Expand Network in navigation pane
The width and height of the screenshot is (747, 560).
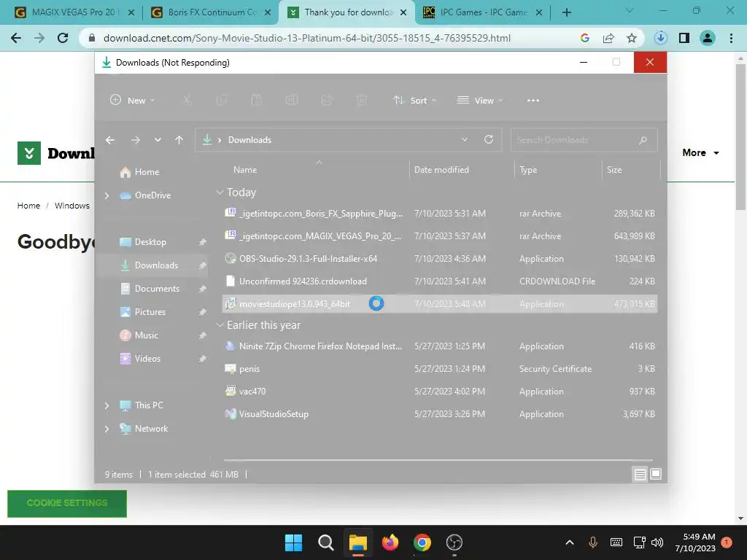(x=107, y=429)
